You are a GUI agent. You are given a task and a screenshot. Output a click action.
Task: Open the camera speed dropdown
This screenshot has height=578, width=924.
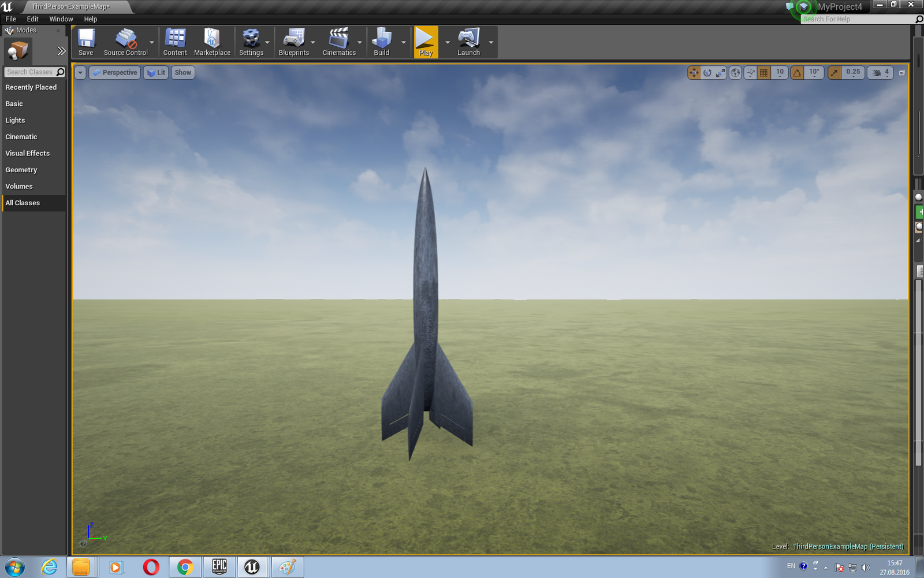click(x=881, y=73)
